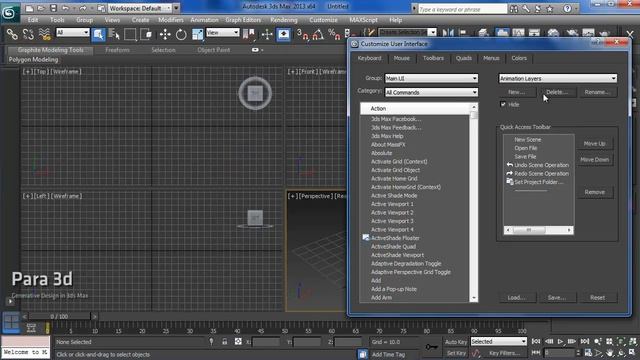Screen dimensions: 640x360
Task: Click the Save File floppy icon
Action: (53, 8)
